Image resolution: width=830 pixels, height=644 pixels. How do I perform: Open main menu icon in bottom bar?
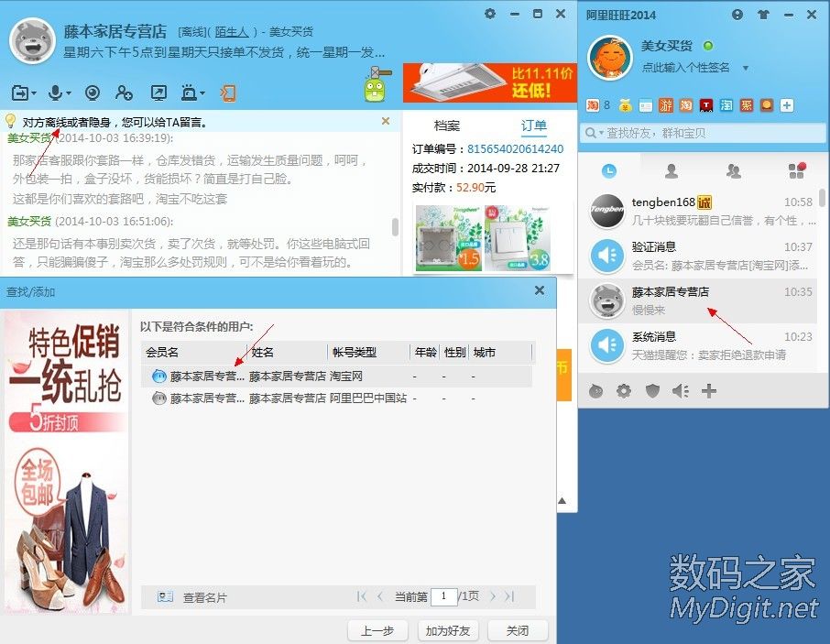(596, 391)
